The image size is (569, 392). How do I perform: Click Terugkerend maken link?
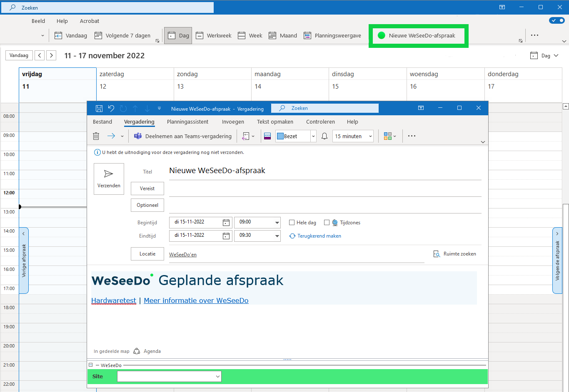point(315,236)
